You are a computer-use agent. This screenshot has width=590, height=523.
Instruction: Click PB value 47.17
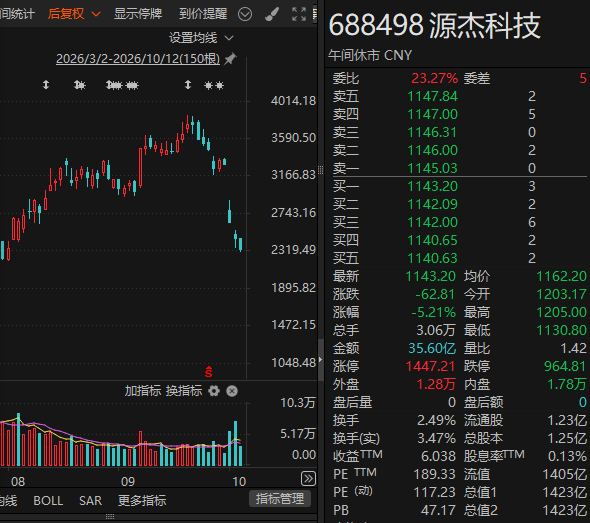coord(438,511)
